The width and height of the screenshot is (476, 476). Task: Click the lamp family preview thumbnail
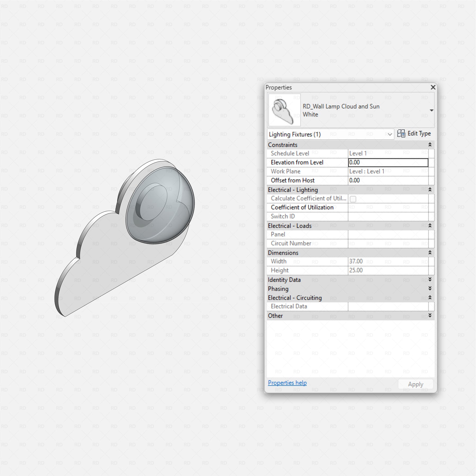click(285, 110)
